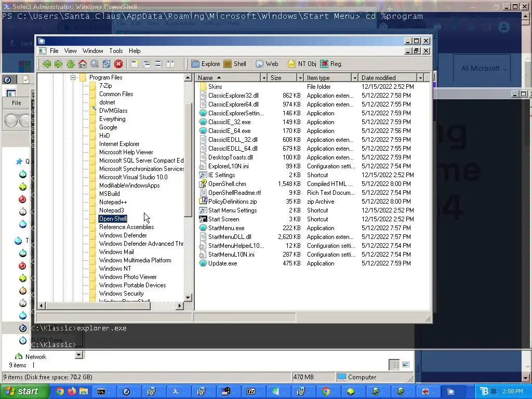Open the Search magnifier tool
This screenshot has height=399, width=532.
click(x=95, y=64)
